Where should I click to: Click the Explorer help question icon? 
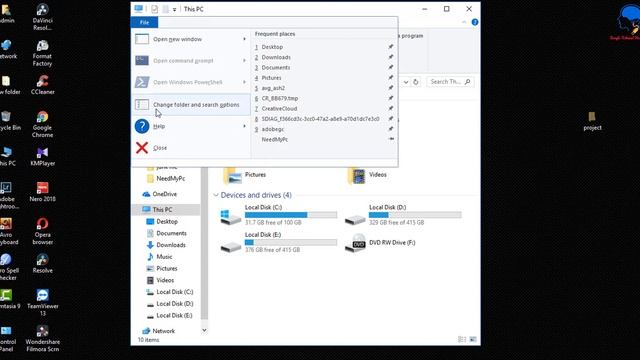(475, 22)
